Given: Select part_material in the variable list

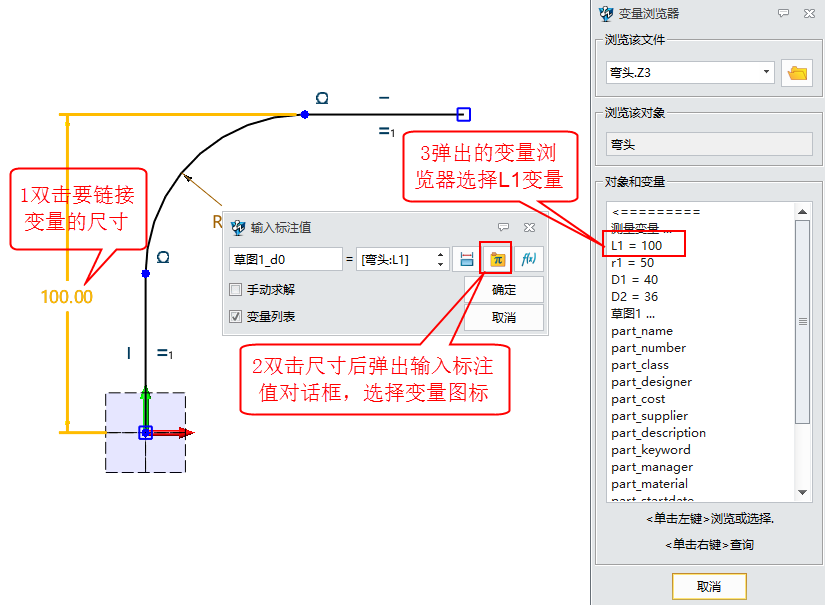Looking at the screenshot, I should coord(649,484).
